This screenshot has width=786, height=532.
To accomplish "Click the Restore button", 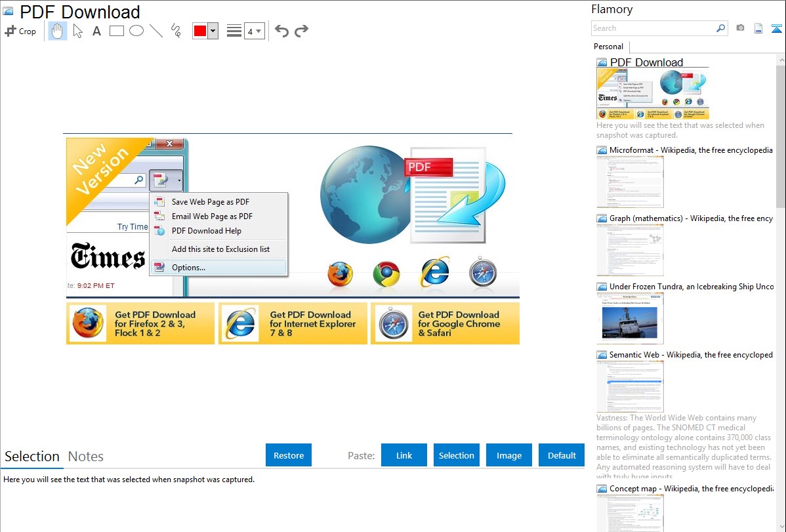I will 289,455.
